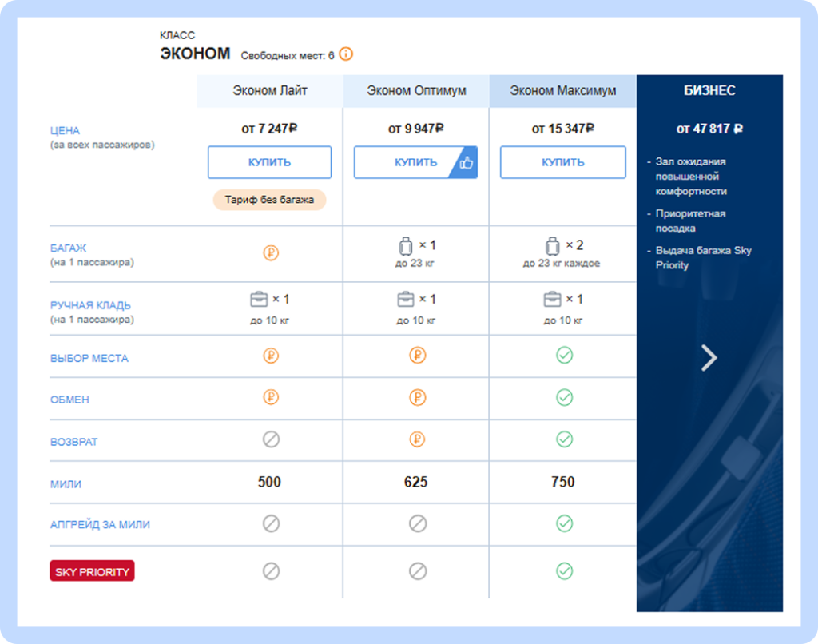Click the price от 7 247₽
The image size is (818, 644).
coord(269,129)
